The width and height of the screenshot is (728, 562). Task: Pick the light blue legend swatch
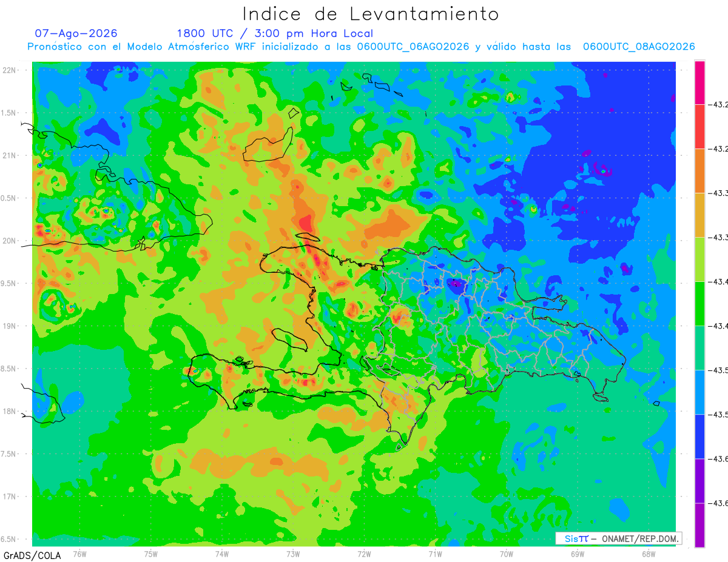click(x=699, y=392)
